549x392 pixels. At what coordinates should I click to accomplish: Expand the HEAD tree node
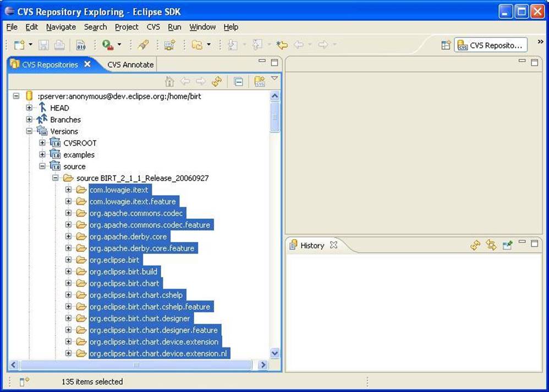(x=29, y=108)
